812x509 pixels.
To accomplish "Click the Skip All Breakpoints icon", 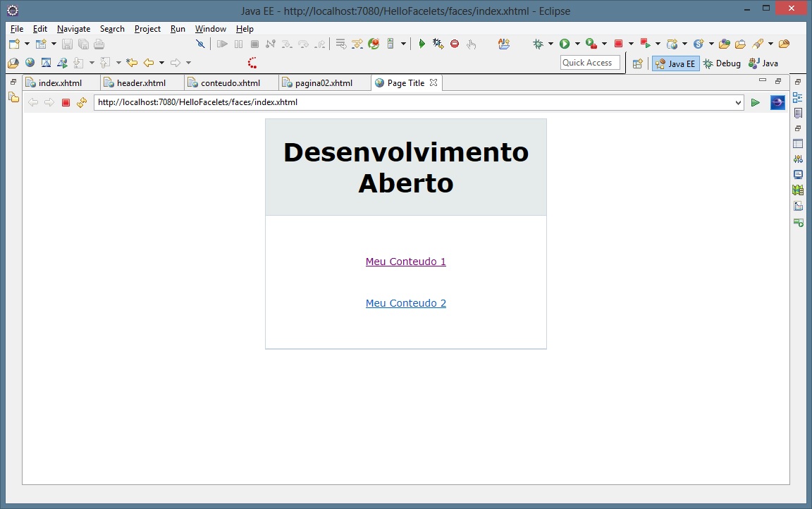I will (200, 44).
